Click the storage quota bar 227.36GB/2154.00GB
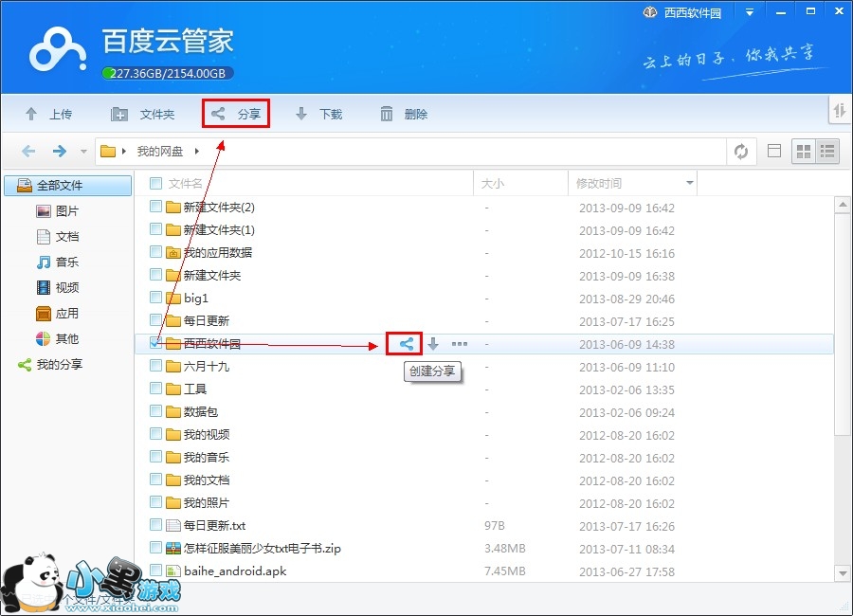Viewport: 853px width, 616px height. click(168, 74)
